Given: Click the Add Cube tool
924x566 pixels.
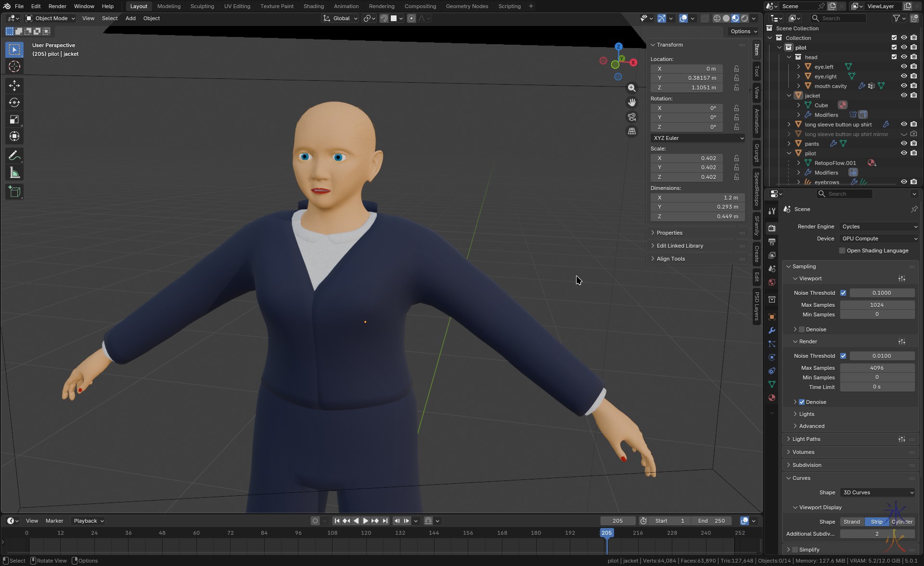Looking at the screenshot, I should 14,192.
